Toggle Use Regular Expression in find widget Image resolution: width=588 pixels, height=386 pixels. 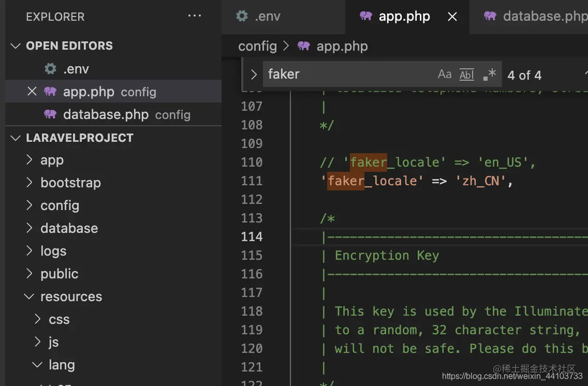[490, 74]
